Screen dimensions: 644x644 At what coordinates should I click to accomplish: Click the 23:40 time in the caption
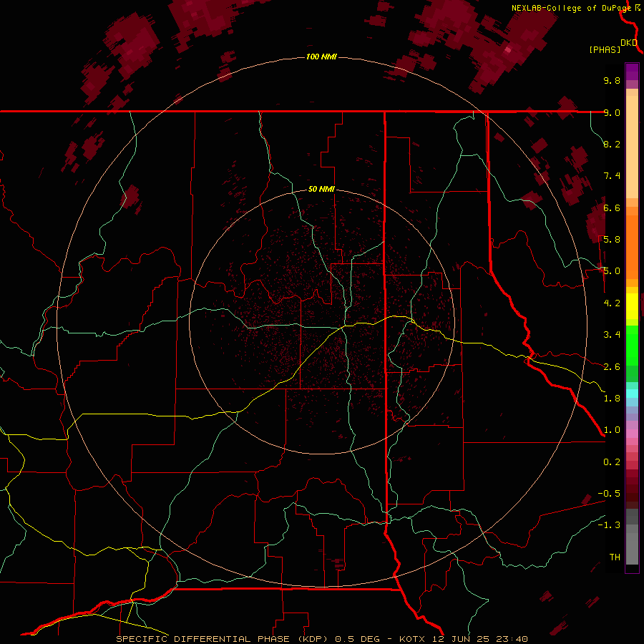[513, 639]
